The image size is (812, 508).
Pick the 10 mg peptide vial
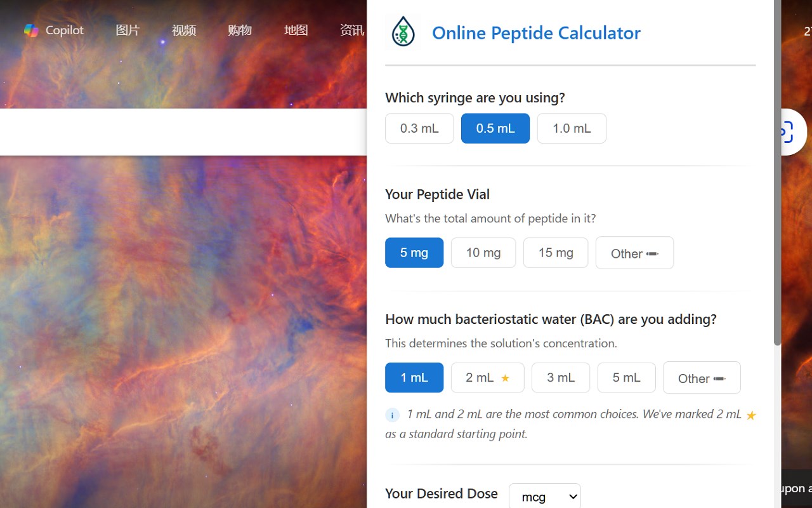pos(483,253)
